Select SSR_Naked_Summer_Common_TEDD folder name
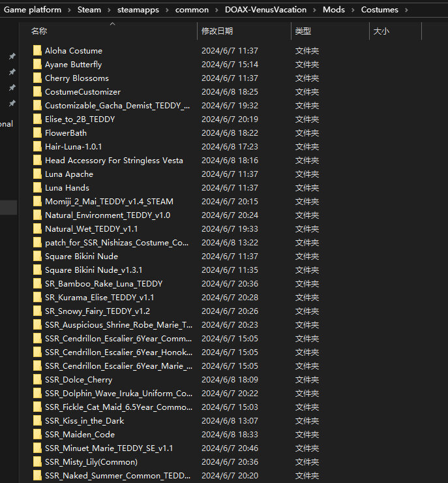448x483 pixels. [x=117, y=476]
